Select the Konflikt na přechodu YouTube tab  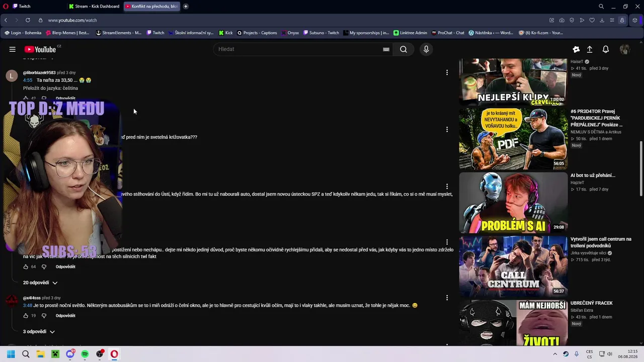(x=151, y=7)
